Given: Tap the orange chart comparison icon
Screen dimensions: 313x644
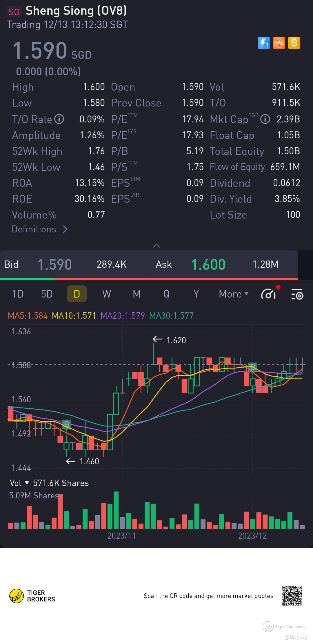Looking at the screenshot, I should click(279, 43).
